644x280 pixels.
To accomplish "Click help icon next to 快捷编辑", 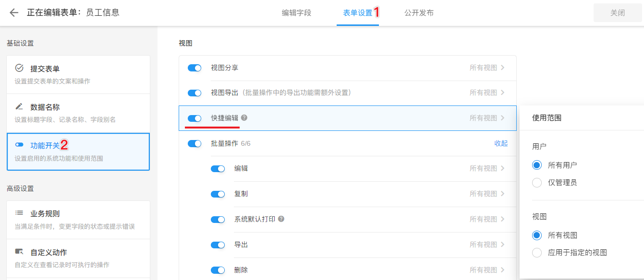I will point(244,117).
